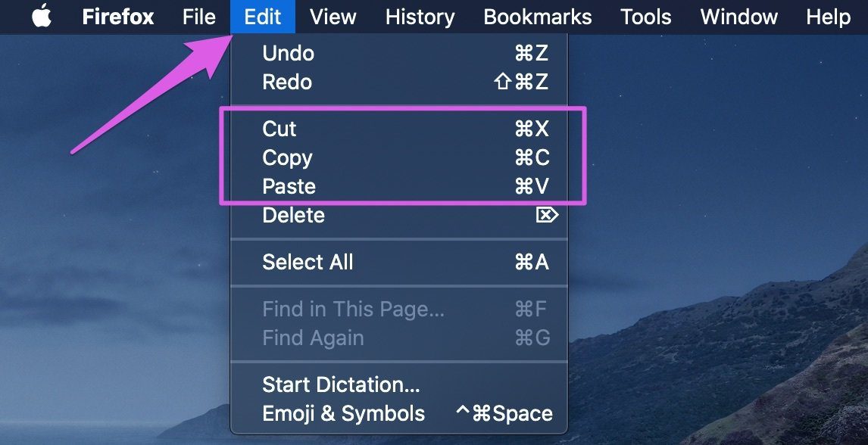The image size is (868, 445).
Task: Open the File menu
Action: (x=198, y=17)
